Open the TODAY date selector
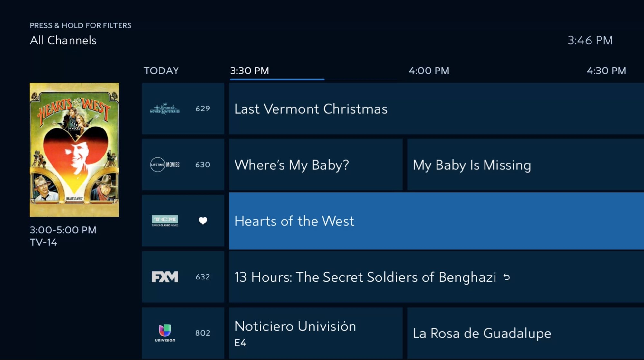The image size is (644, 360). click(162, 71)
